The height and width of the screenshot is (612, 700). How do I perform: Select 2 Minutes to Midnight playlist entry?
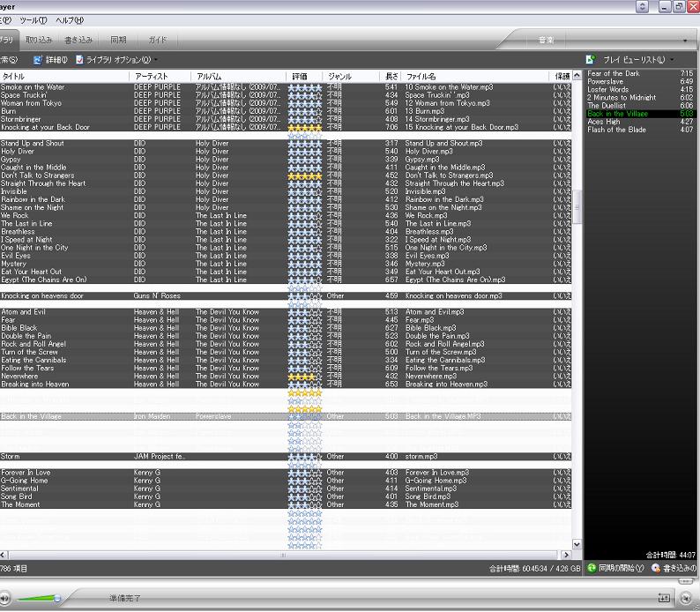(x=640, y=97)
